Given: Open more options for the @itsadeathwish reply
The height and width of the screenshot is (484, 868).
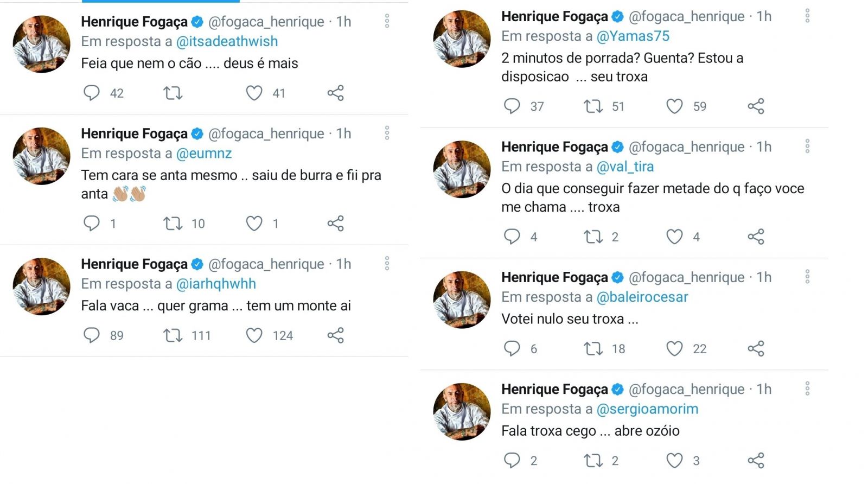Looking at the screenshot, I should [387, 21].
